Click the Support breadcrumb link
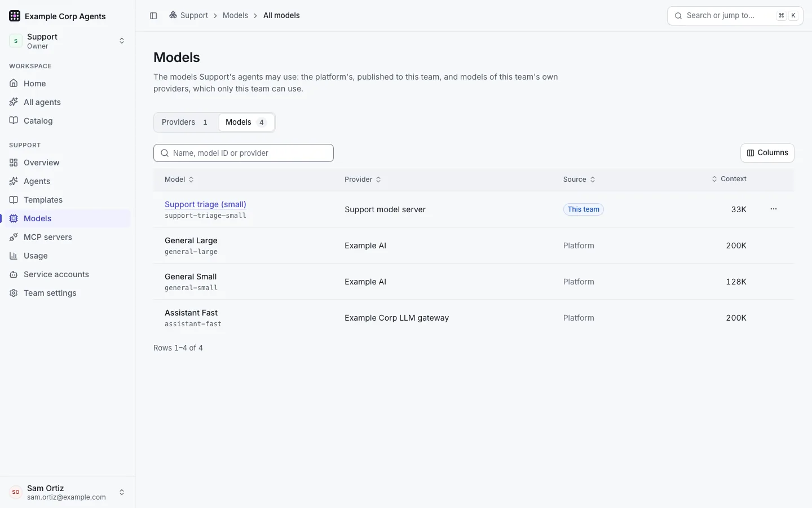This screenshot has width=812, height=508. [x=194, y=15]
